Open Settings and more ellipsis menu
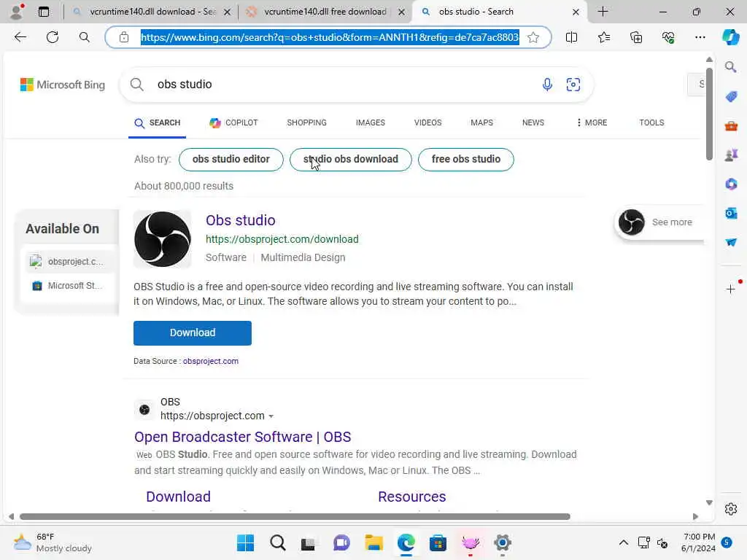 (x=700, y=37)
